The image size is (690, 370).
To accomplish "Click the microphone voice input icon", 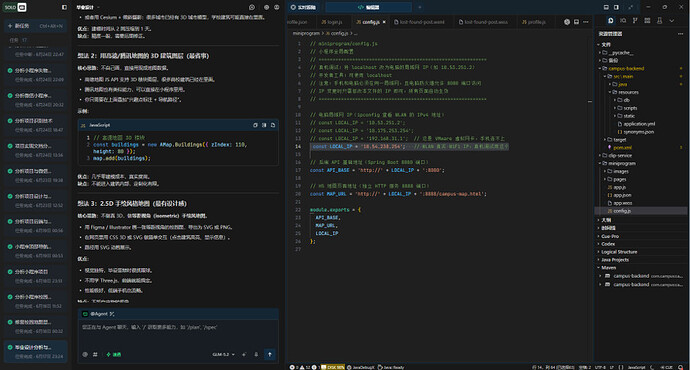I will click(256, 354).
